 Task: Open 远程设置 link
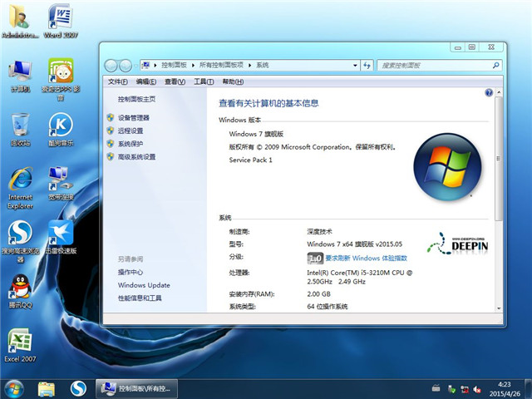tap(131, 131)
